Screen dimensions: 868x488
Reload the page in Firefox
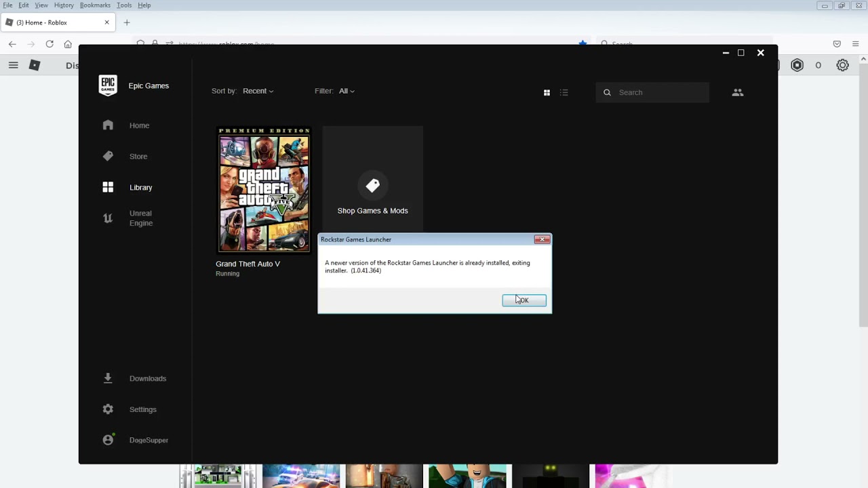click(x=50, y=44)
